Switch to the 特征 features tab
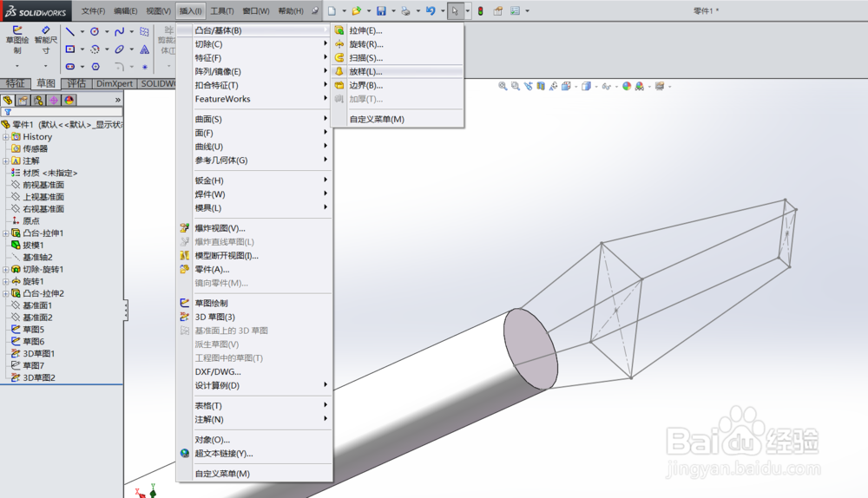 (15, 83)
